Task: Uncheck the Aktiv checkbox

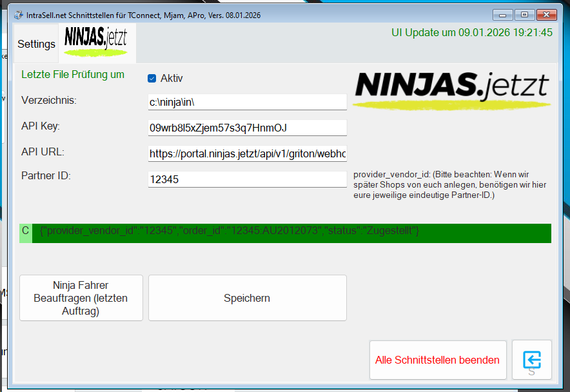Action: [152, 79]
